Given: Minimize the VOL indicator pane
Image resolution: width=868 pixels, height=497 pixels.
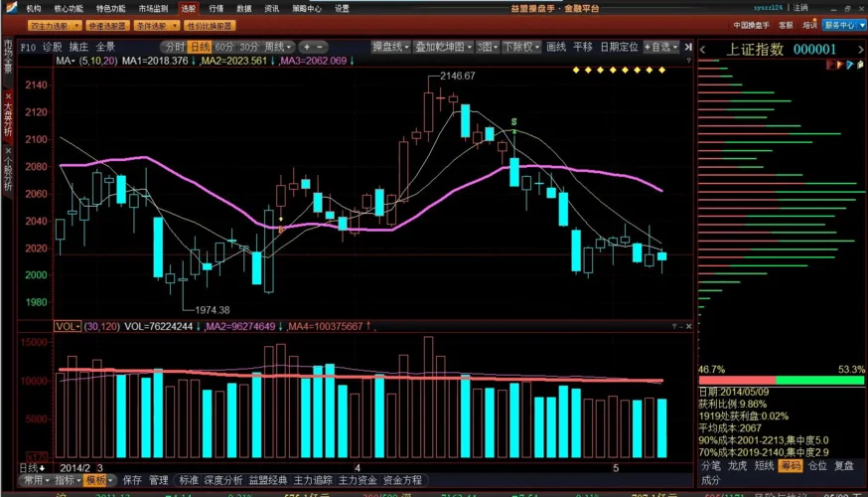Looking at the screenshot, I should pos(681,326).
